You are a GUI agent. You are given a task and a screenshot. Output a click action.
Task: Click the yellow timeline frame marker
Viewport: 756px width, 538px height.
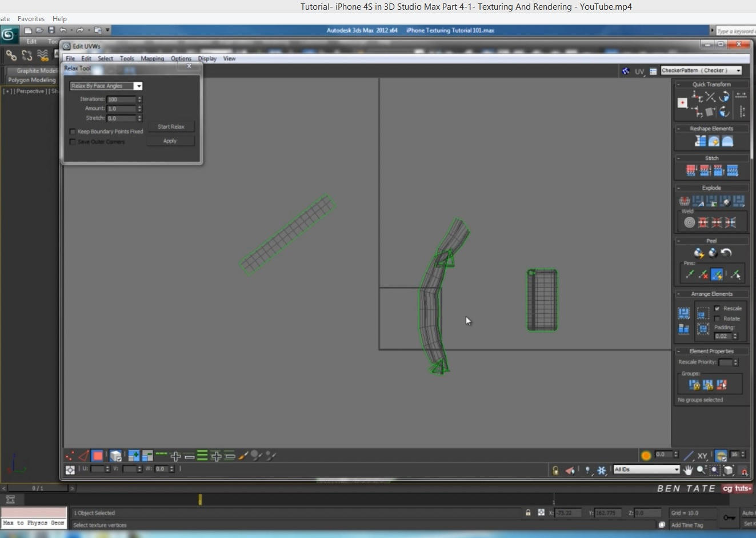pyautogui.click(x=200, y=499)
